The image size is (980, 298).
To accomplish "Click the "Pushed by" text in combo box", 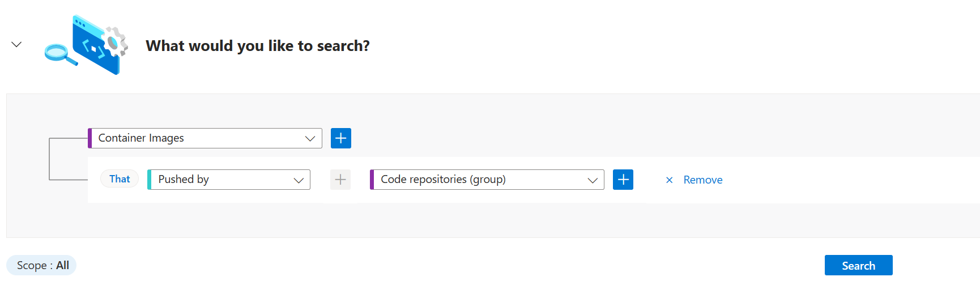I will 184,180.
